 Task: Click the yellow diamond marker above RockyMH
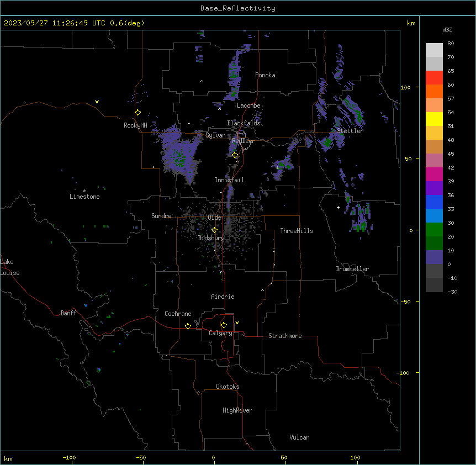coord(138,113)
